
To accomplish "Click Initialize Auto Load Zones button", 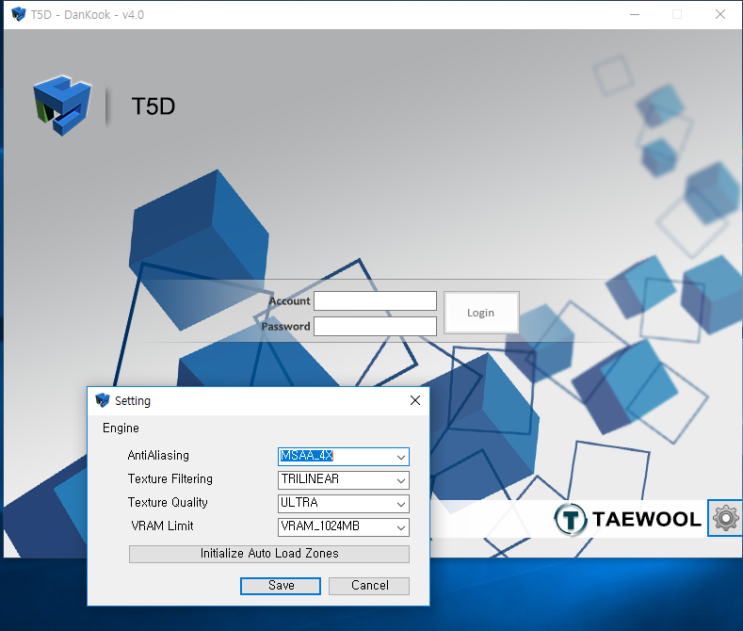I will coord(269,554).
